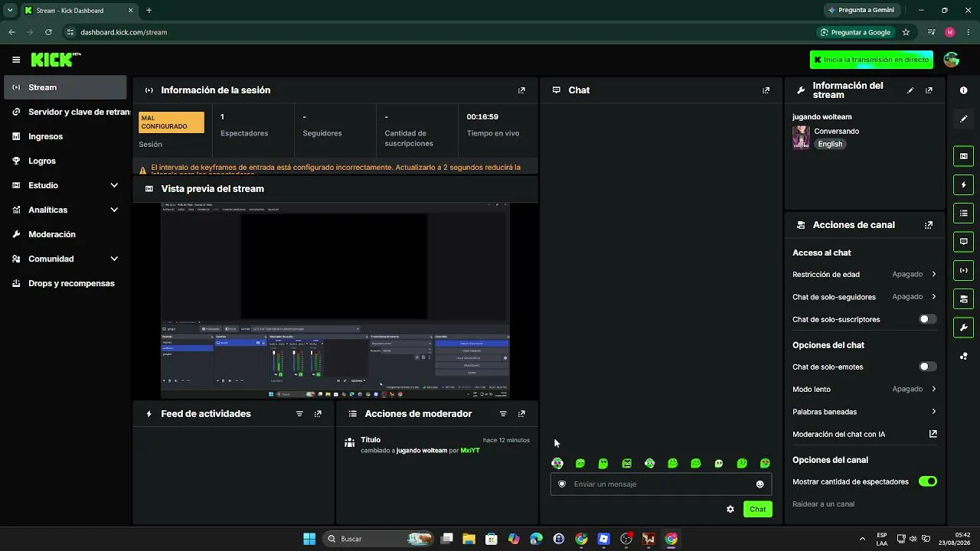Go to Ingresos in the sidebar
Viewport: 980px width, 551px height.
[x=65, y=136]
